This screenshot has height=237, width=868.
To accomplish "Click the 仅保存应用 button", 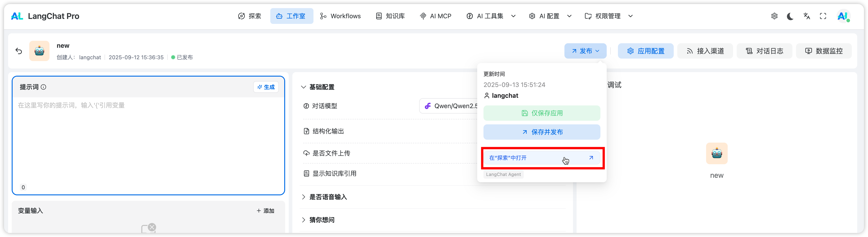I will 541,113.
